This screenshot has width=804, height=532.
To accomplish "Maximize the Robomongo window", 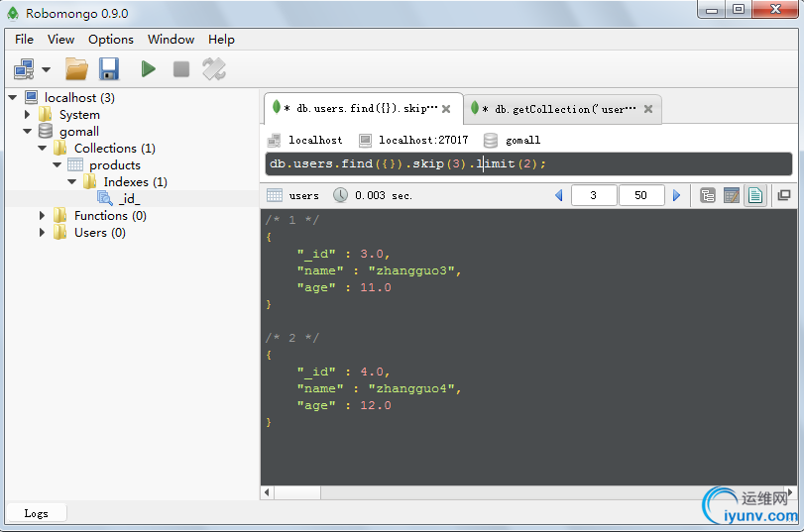I will (x=739, y=10).
